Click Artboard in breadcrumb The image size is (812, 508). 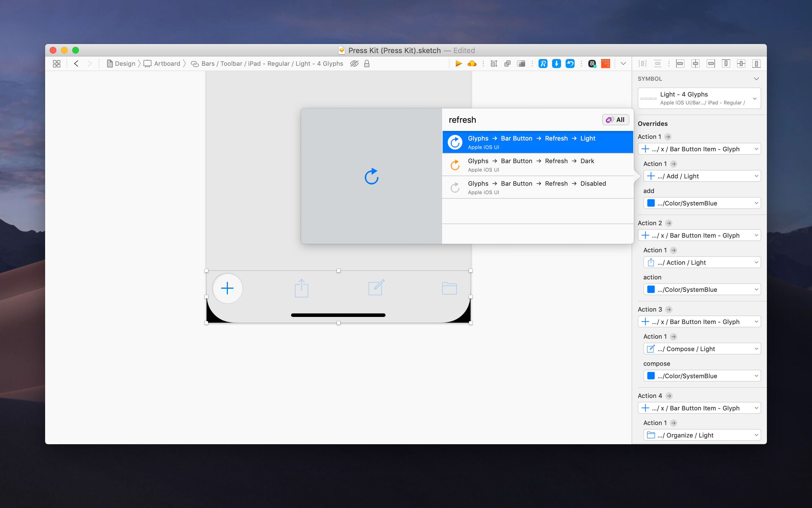(x=162, y=63)
